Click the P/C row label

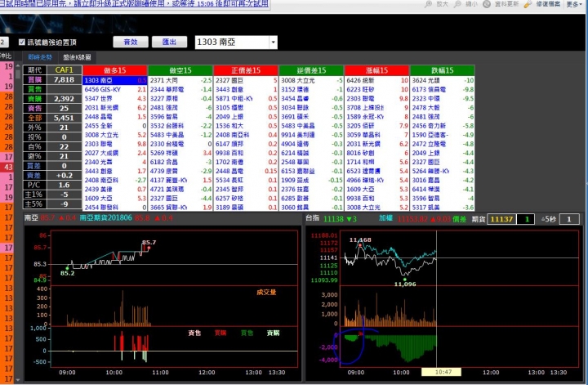pyautogui.click(x=35, y=185)
